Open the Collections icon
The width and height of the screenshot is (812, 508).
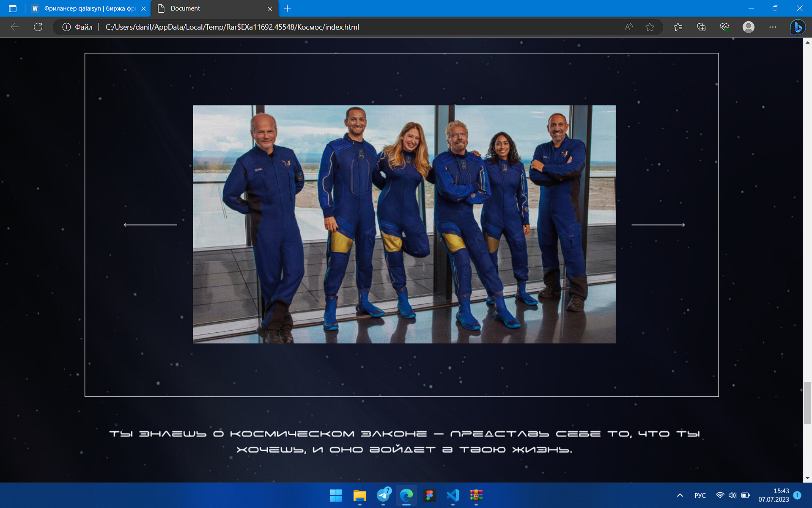click(x=701, y=27)
